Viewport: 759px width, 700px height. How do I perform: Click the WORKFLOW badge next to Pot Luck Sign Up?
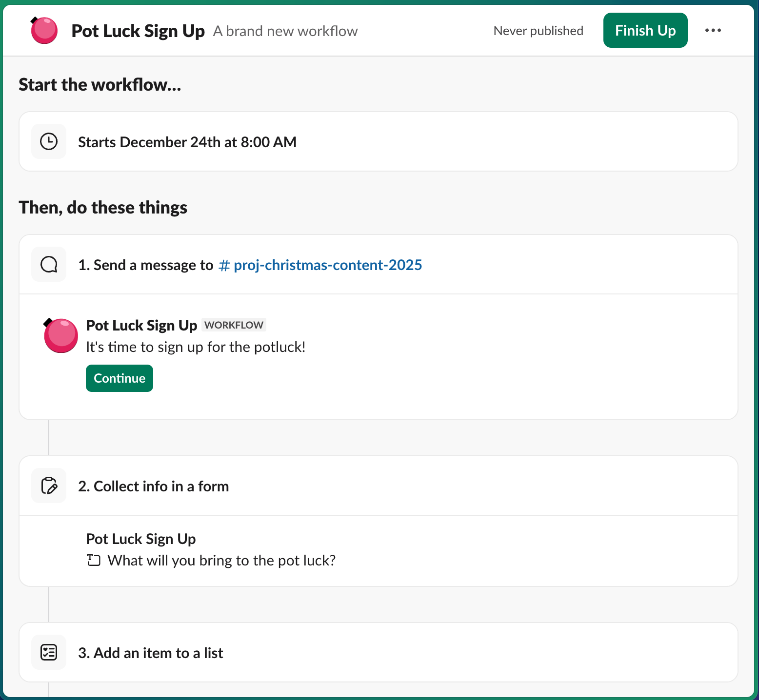pyautogui.click(x=234, y=325)
